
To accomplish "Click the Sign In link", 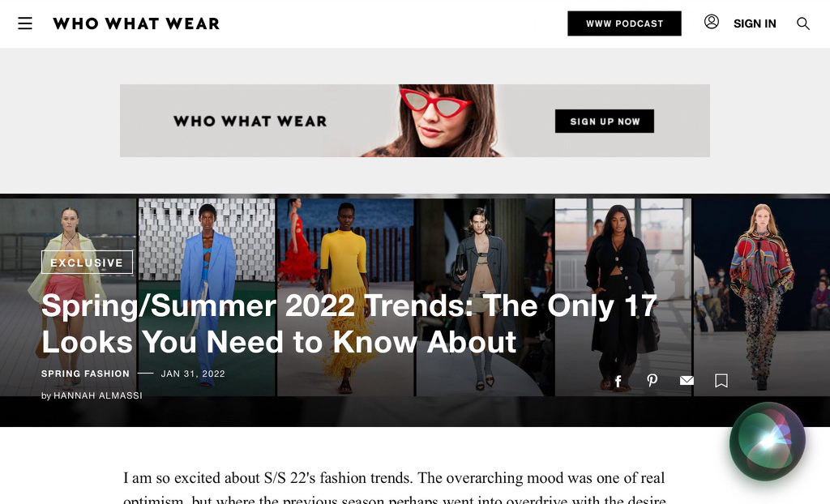I will [755, 23].
